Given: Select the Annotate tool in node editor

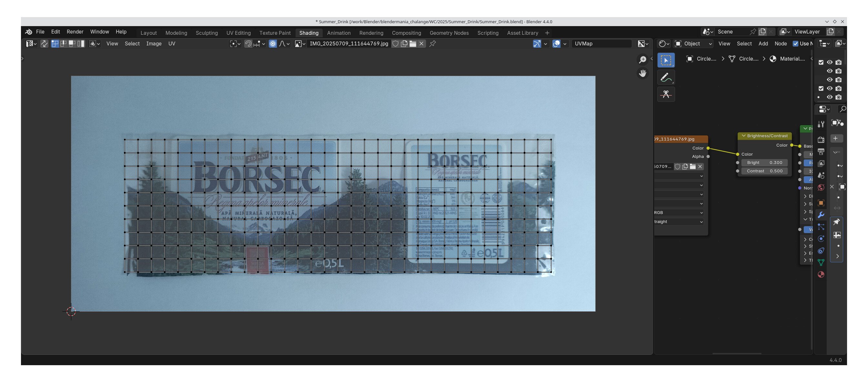Looking at the screenshot, I should 666,77.
